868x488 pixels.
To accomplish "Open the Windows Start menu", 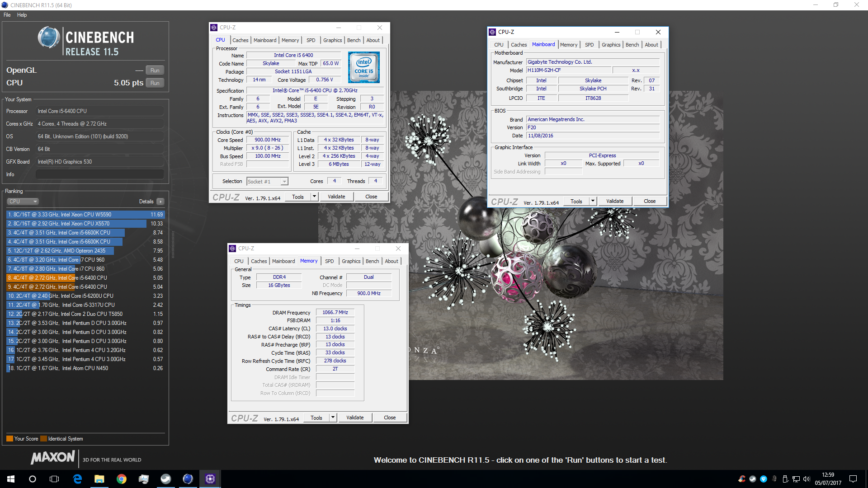I will [x=11, y=479].
